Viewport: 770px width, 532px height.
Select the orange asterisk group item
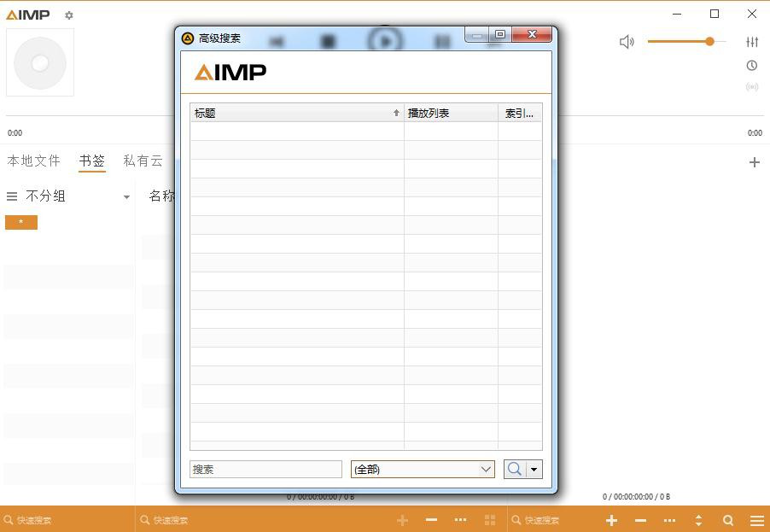21,222
